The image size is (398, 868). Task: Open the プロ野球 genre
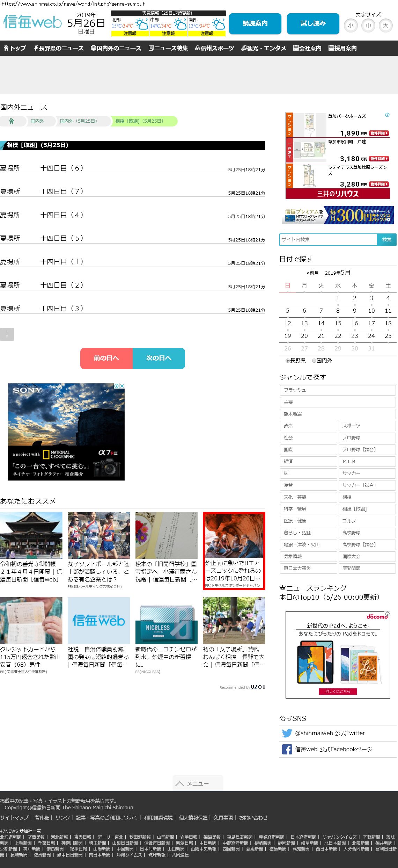click(x=367, y=437)
